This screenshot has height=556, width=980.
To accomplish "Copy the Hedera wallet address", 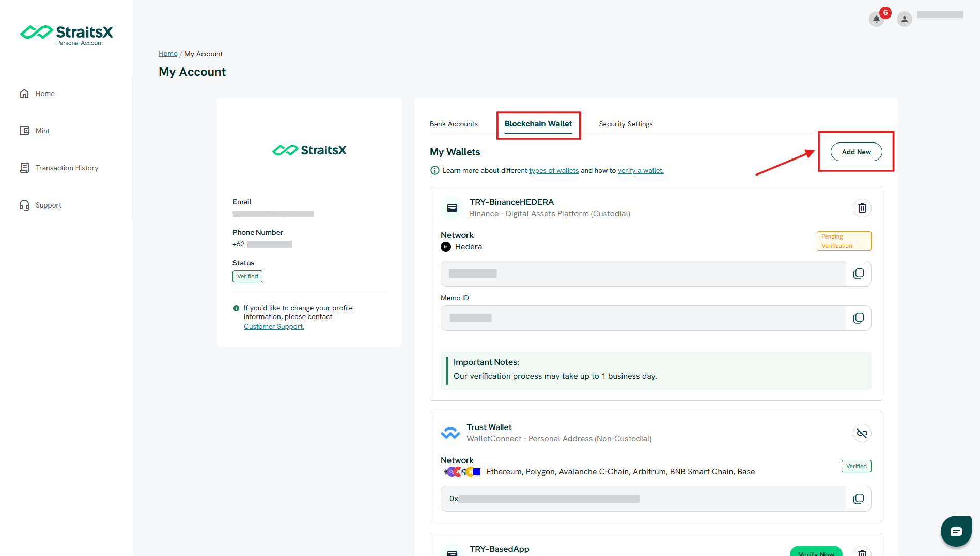I will 858,274.
